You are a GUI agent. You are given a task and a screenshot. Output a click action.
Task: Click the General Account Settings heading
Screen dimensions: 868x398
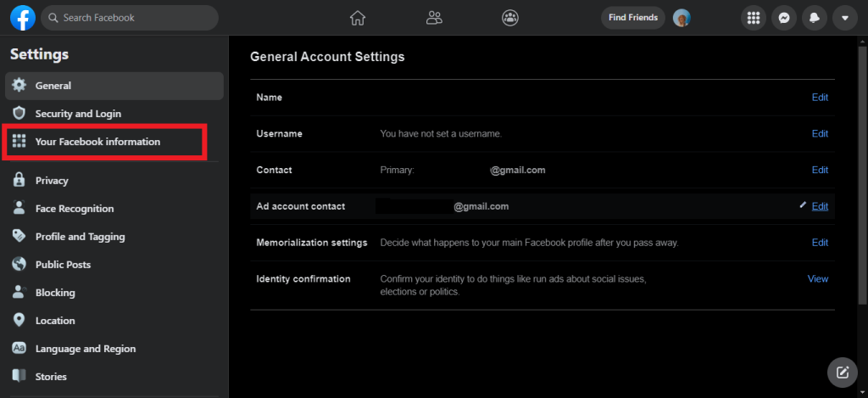(327, 57)
